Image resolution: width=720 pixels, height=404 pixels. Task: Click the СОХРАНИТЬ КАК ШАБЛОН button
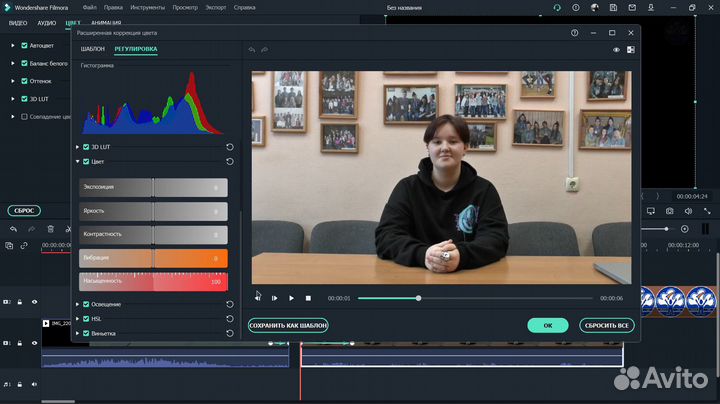288,325
